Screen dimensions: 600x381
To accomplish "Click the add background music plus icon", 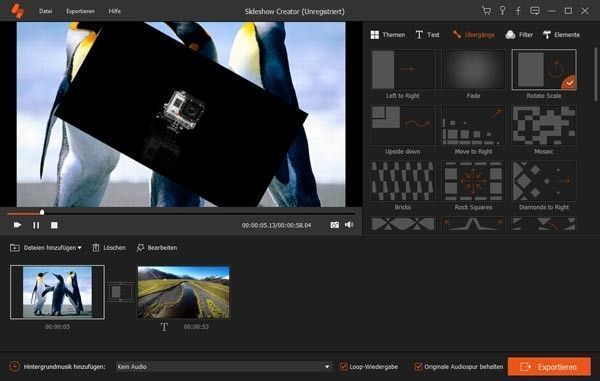I will pyautogui.click(x=14, y=366).
